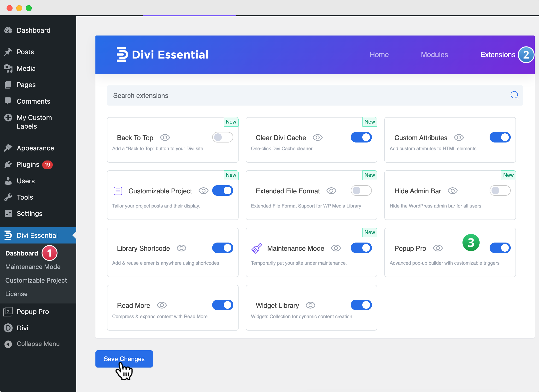
Task: Click eye icon beside Custom Attributes
Action: tap(459, 137)
